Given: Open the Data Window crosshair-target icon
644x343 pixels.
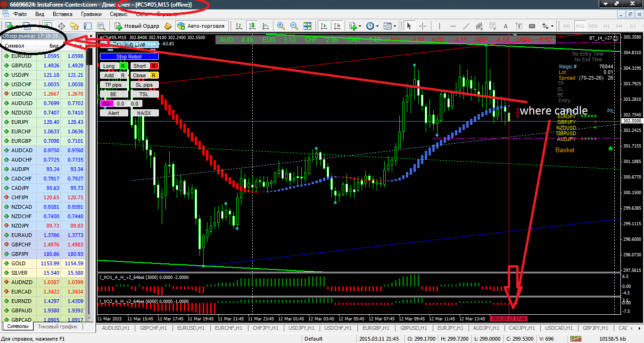Looking at the screenshot, I should click(61, 25).
